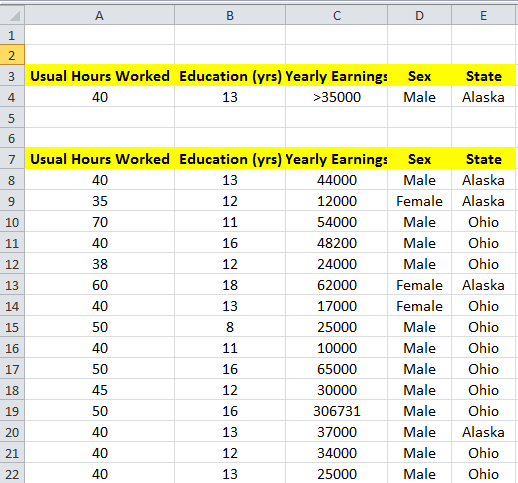
Task: Select highlighted row 2 header
Action: [12, 55]
